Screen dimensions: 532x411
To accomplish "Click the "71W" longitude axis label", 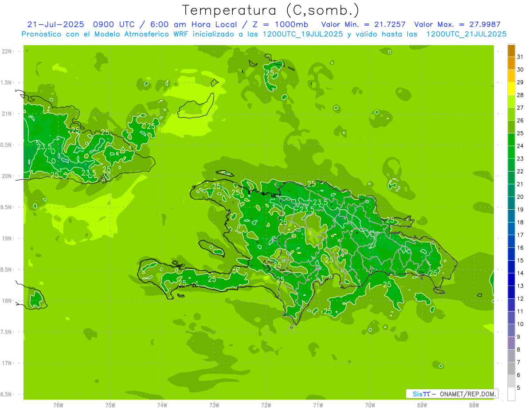I will [318, 405].
